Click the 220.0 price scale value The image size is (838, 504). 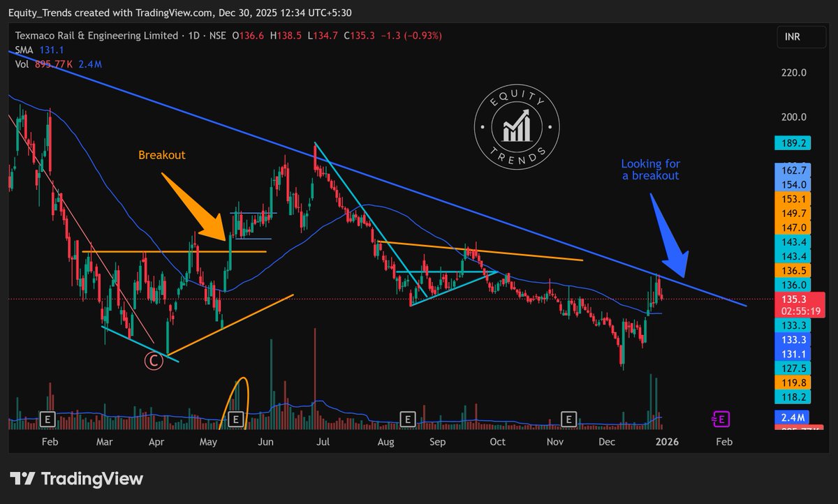coord(794,73)
